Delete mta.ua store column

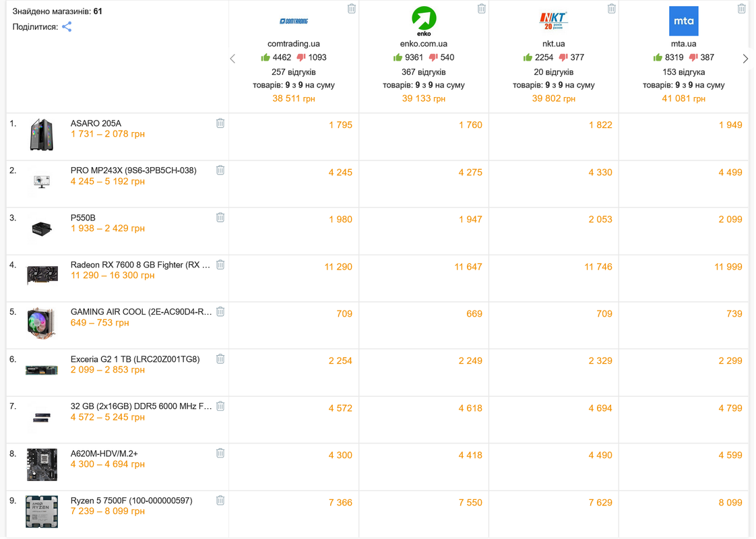742,9
